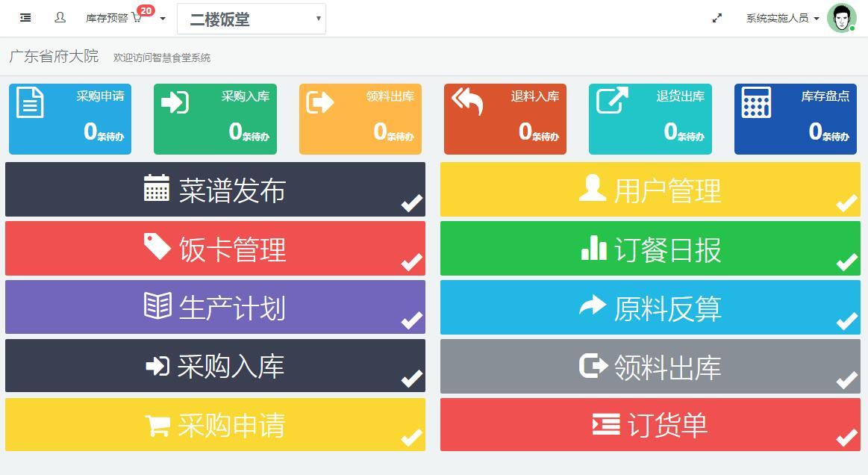This screenshot has width=868, height=475.
Task: Click the calculator icon on the 库存盘点 card
Action: click(756, 103)
